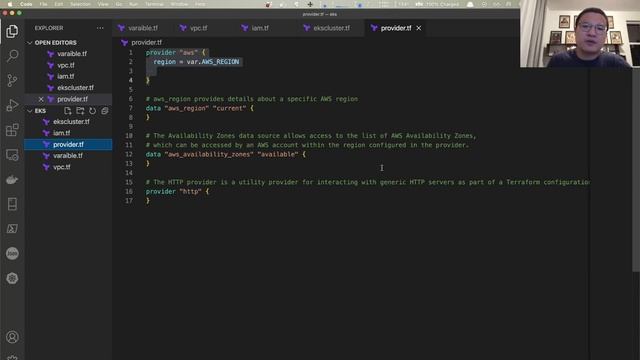The height and width of the screenshot is (360, 640).
Task: Open the Search view in activity bar
Action: (12, 56)
